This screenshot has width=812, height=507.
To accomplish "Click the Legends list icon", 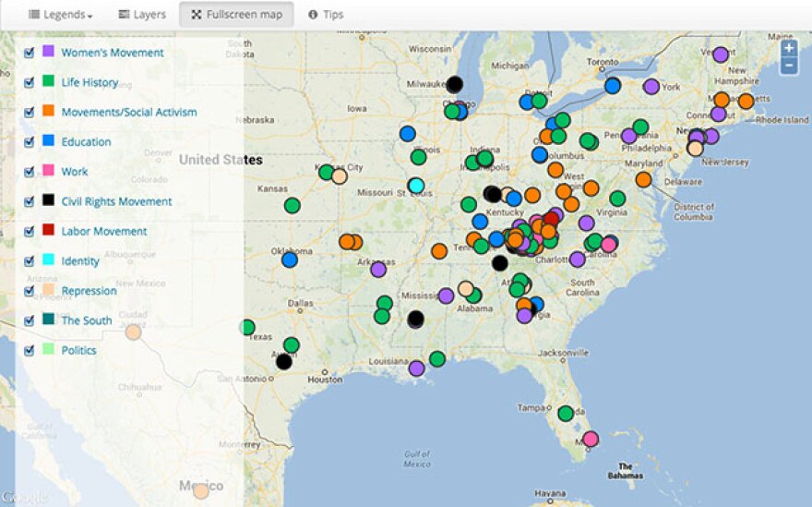I will (x=34, y=15).
